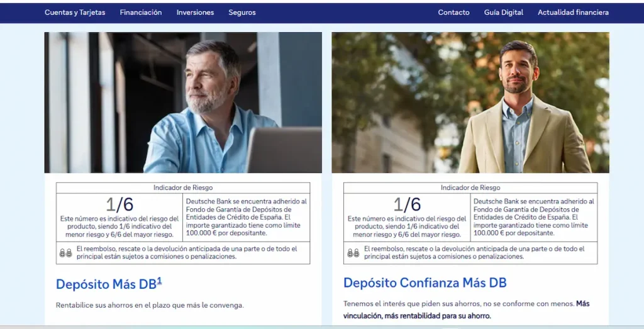
Task: Open the Financiación menu
Action: pos(141,13)
